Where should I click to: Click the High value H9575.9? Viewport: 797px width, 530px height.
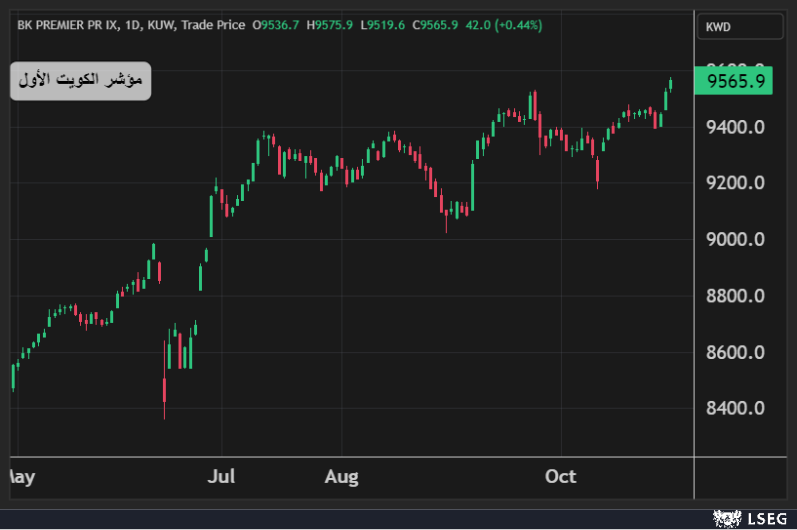(329, 24)
